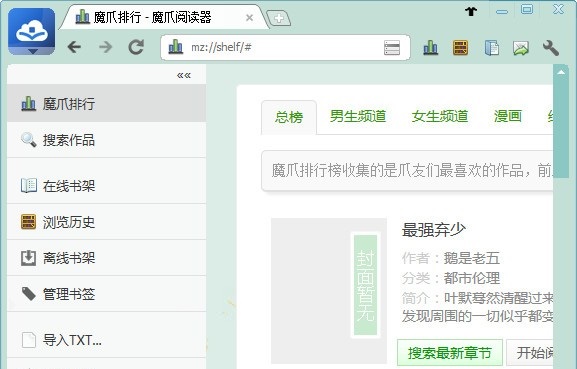Click the vertical scrollbar up arrow
Image resolution: width=577 pixels, height=369 pixels.
[x=561, y=72]
